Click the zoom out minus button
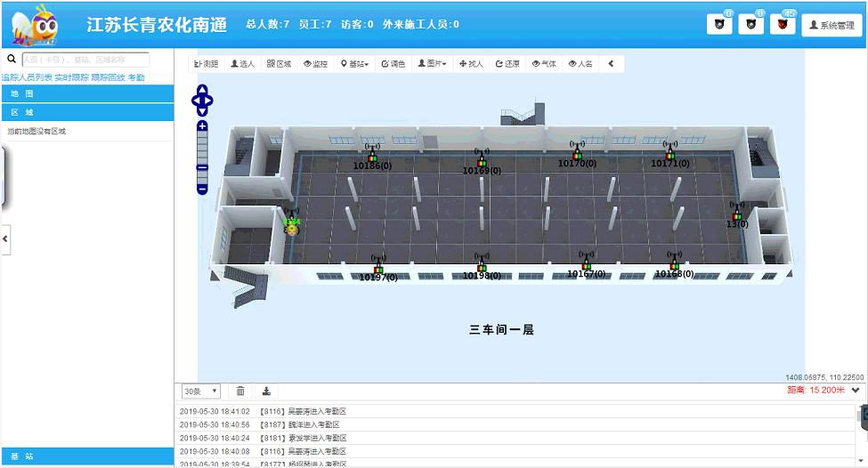Viewport: 868px width, 468px height. pyautogui.click(x=202, y=190)
